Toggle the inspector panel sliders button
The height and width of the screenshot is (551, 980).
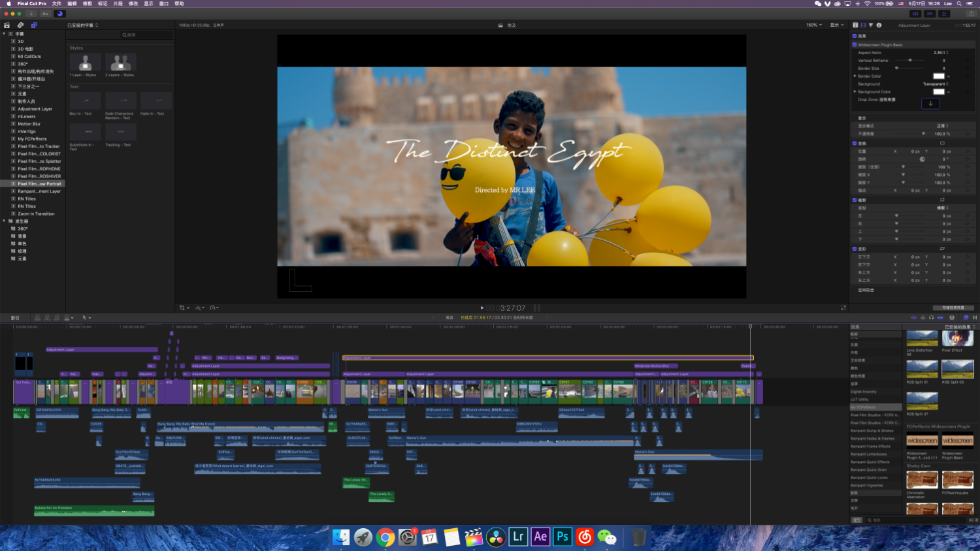[944, 14]
